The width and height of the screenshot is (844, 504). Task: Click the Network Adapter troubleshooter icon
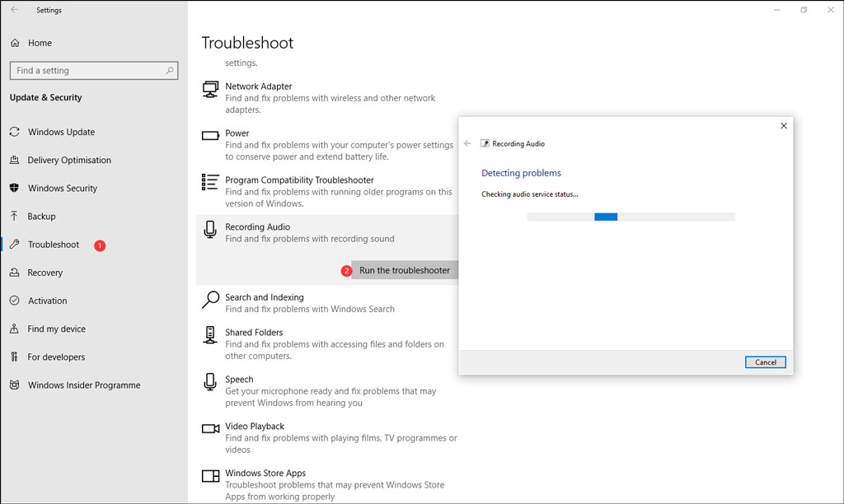(210, 90)
